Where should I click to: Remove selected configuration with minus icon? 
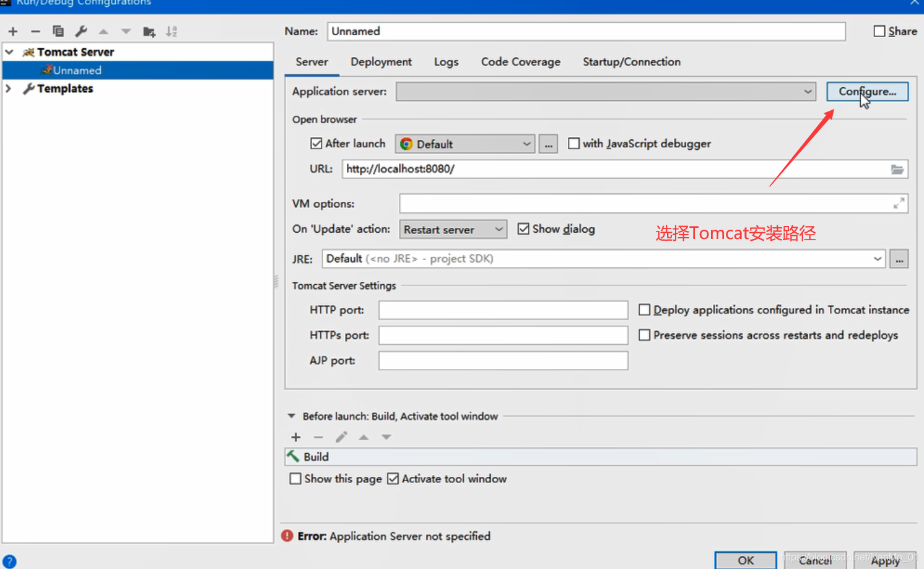(35, 32)
